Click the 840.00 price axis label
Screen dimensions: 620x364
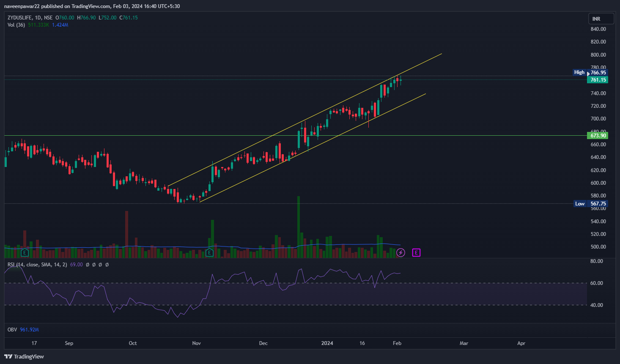pyautogui.click(x=598, y=29)
